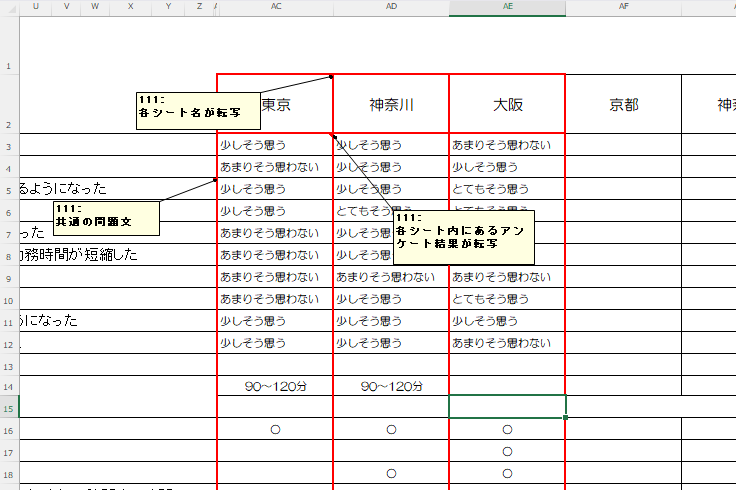736x490 pixels.
Task: Click the circle in cell AD16
Action: coord(391,429)
